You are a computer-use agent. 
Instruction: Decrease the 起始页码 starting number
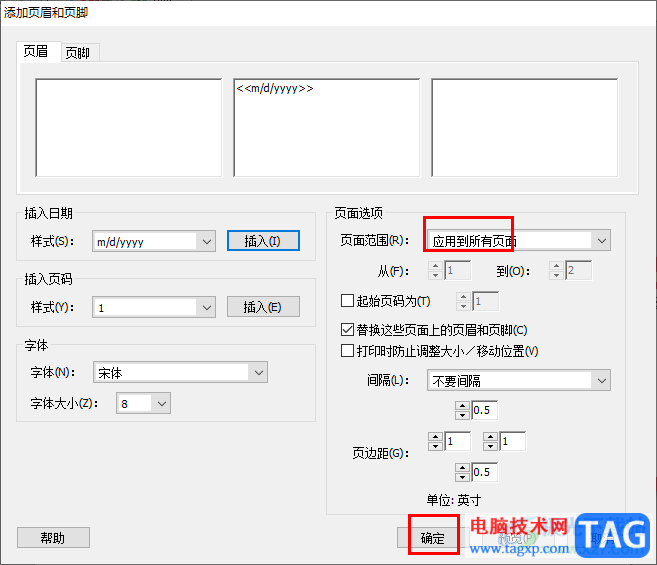[x=463, y=306]
